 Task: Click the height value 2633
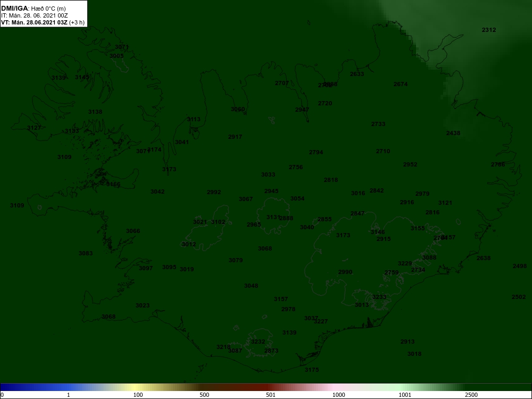(357, 74)
